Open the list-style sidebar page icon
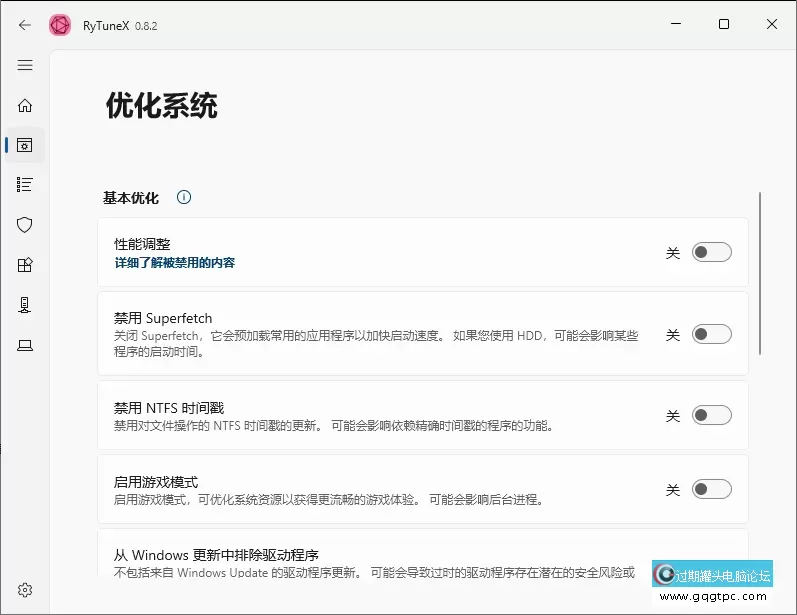Image resolution: width=797 pixels, height=615 pixels. click(25, 185)
